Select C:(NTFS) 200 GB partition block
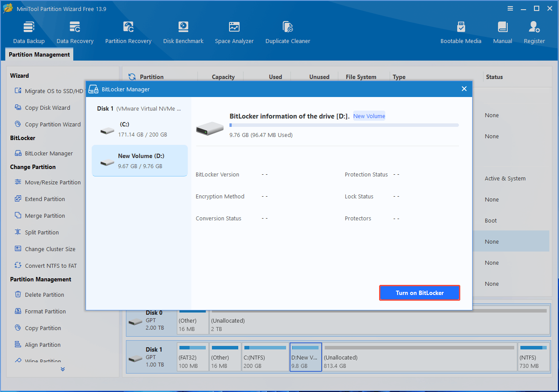This screenshot has width=559, height=392. 265,357
